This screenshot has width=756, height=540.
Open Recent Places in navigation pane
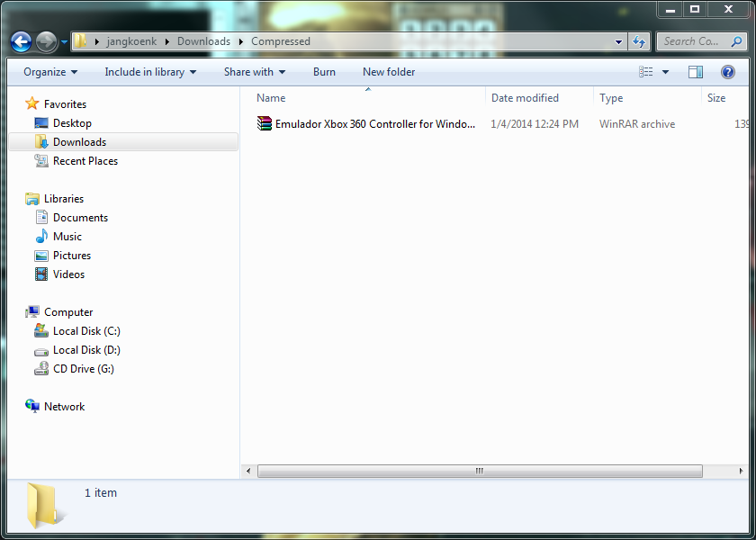coord(85,160)
